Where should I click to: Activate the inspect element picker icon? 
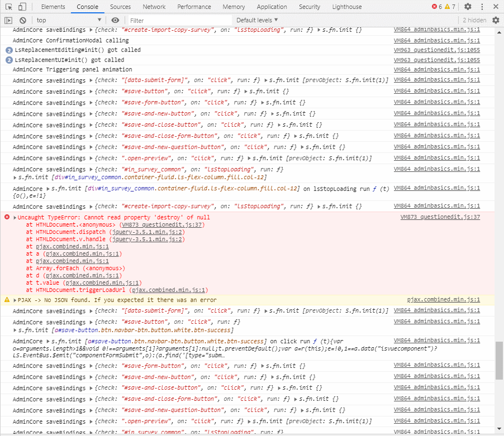(x=9, y=7)
